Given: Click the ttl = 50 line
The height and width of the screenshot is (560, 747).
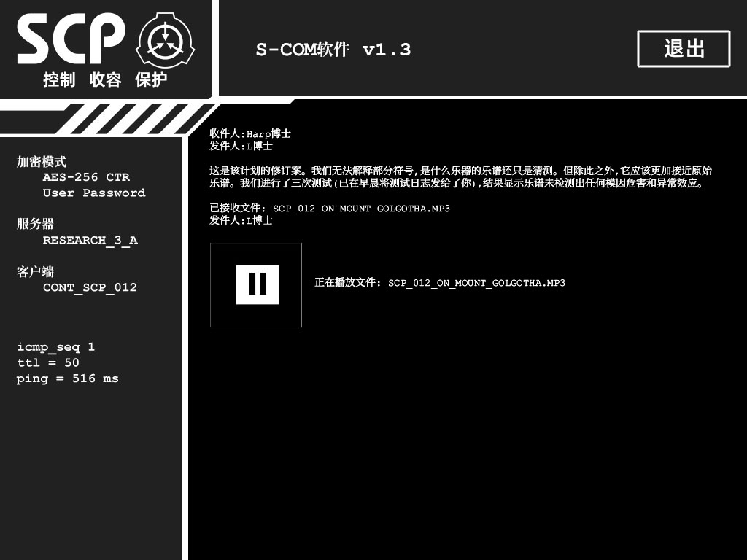Looking at the screenshot, I should 47,362.
